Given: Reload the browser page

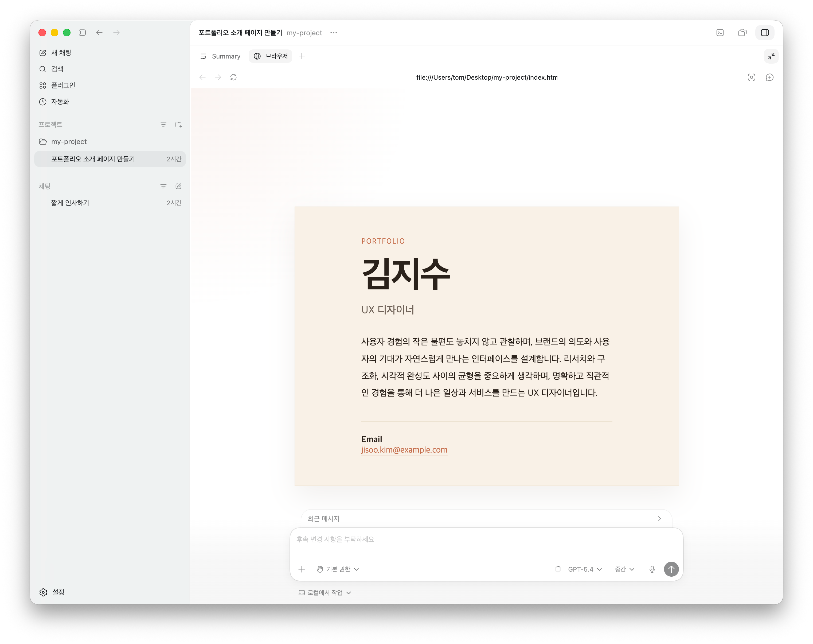Looking at the screenshot, I should pyautogui.click(x=233, y=77).
